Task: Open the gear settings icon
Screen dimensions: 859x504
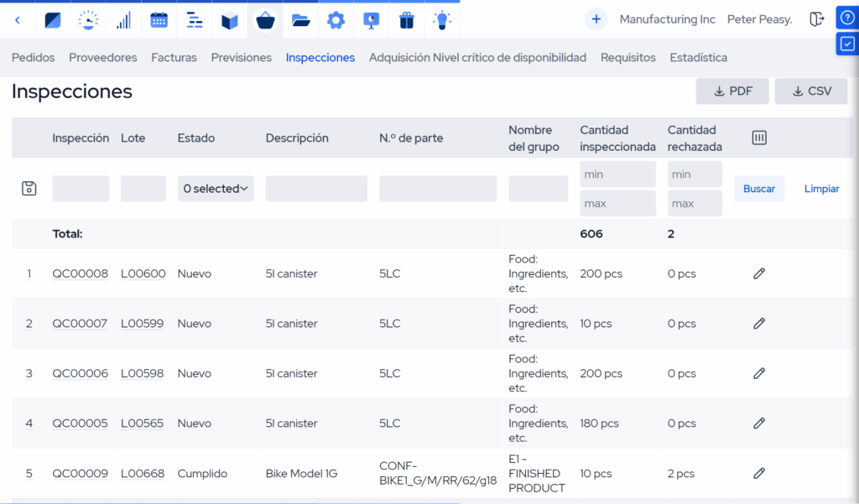Action: 336,19
